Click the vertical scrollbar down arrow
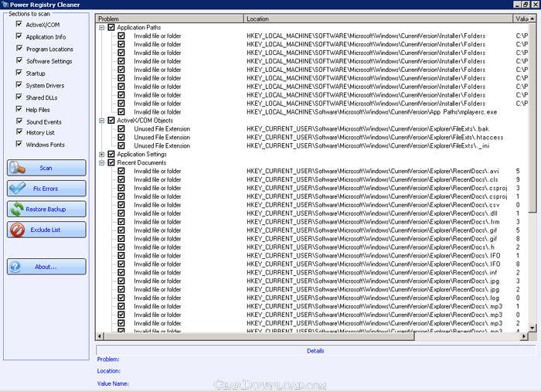The height and width of the screenshot is (392, 541). pos(532,328)
